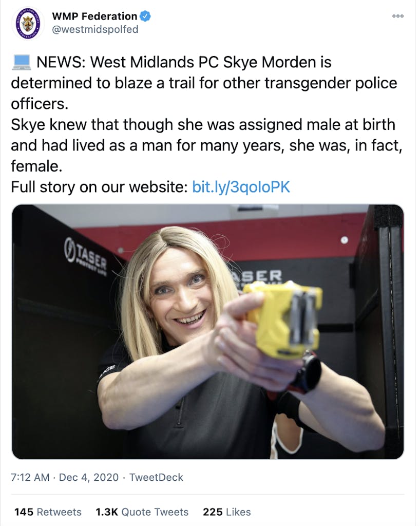
Task: Click the laptop emoji before NEWS
Action: click(x=22, y=62)
